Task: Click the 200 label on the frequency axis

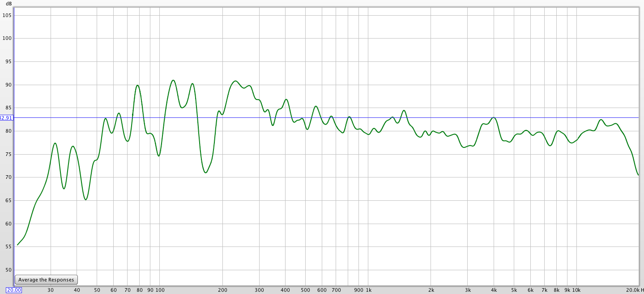Action: pos(222,290)
